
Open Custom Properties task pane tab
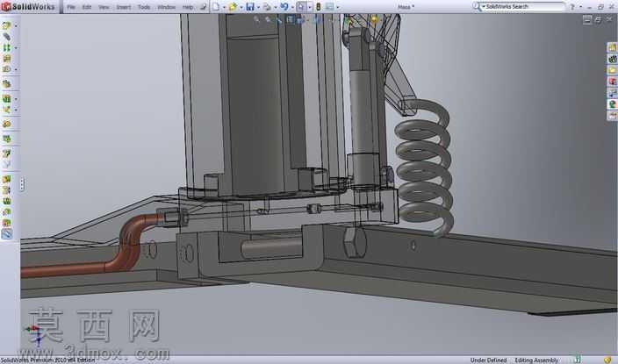(x=612, y=116)
